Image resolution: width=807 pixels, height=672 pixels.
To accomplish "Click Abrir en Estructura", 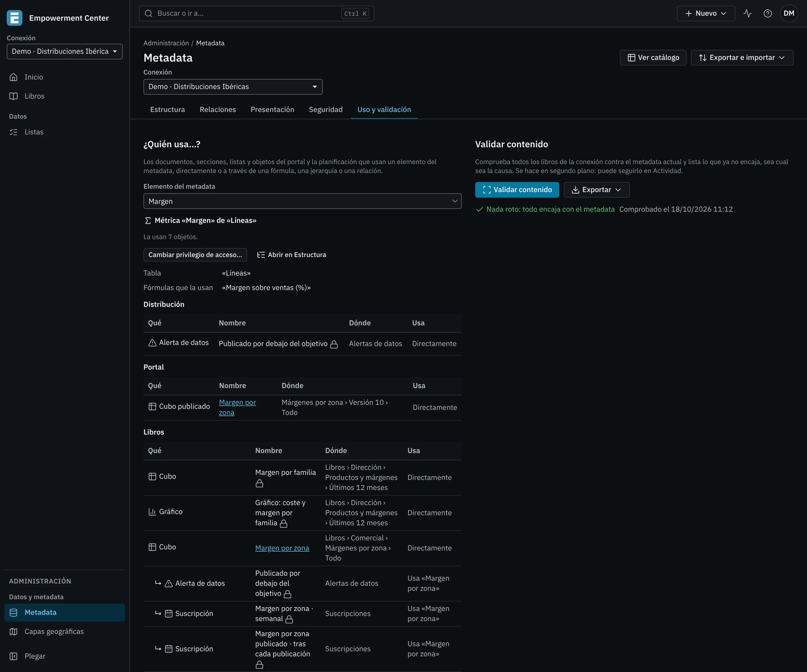I will pyautogui.click(x=291, y=255).
